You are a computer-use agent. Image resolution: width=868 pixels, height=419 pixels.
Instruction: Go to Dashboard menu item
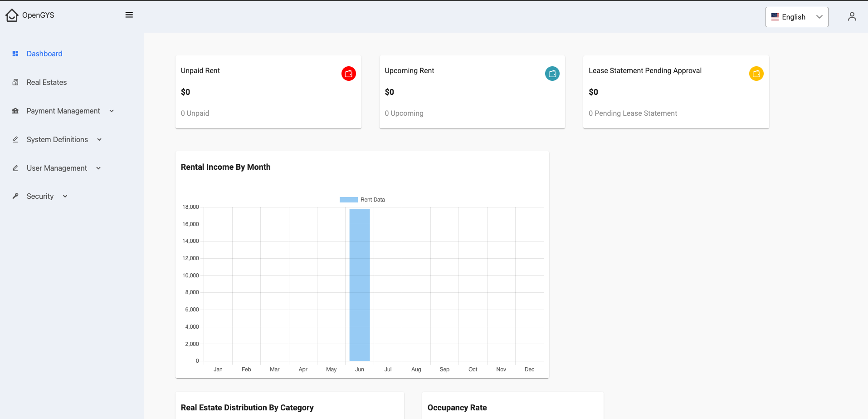click(x=44, y=54)
